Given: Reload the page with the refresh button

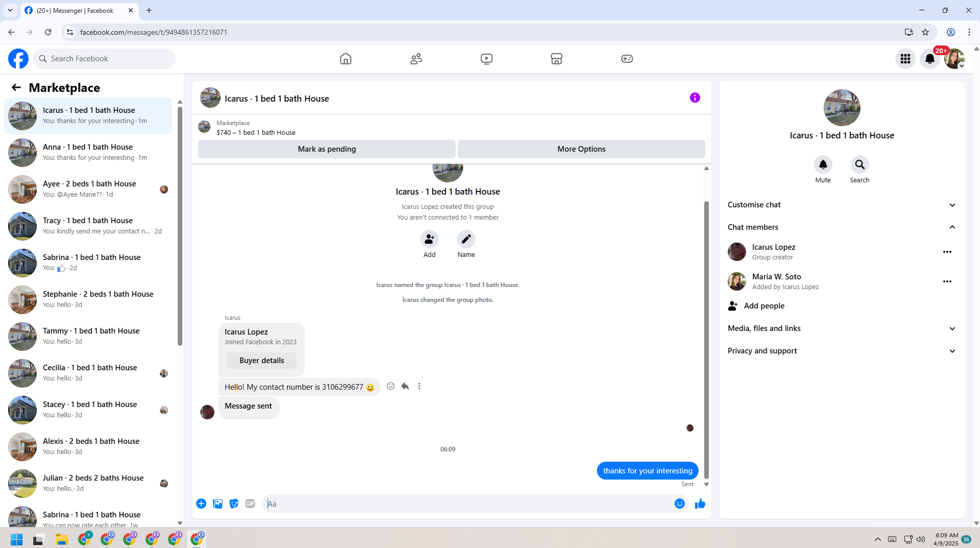Looking at the screenshot, I should click(48, 32).
